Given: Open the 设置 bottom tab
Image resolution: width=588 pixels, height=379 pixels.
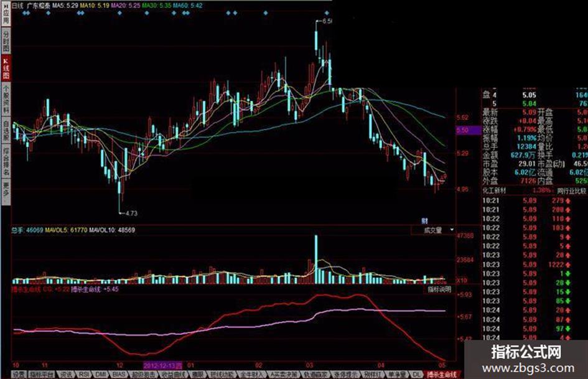Looking at the screenshot, I should (19, 374).
